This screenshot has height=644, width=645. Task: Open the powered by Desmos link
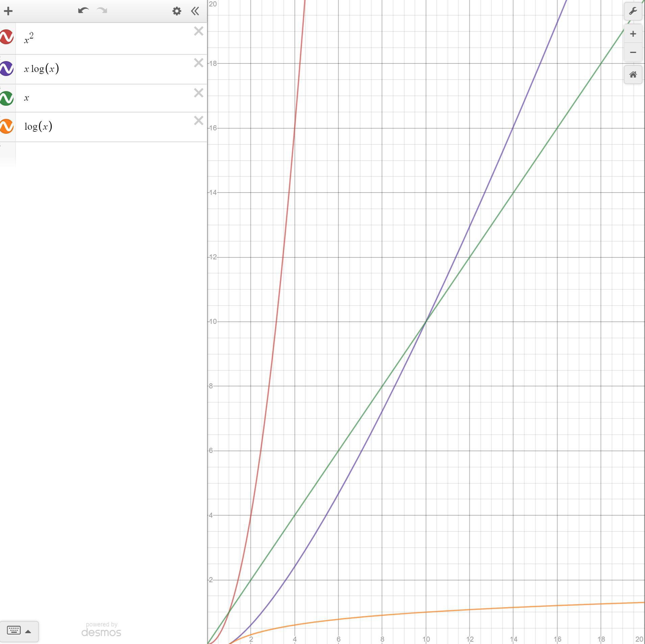pos(101,629)
